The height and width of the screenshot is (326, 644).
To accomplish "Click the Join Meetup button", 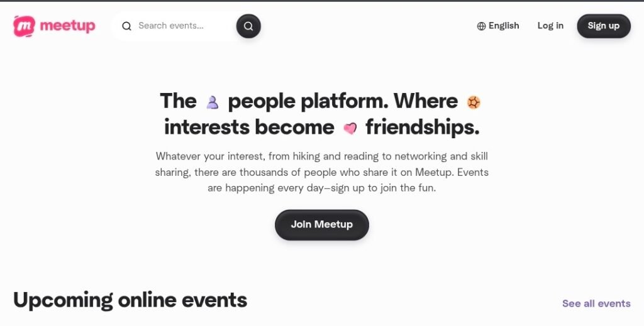I will [x=322, y=224].
